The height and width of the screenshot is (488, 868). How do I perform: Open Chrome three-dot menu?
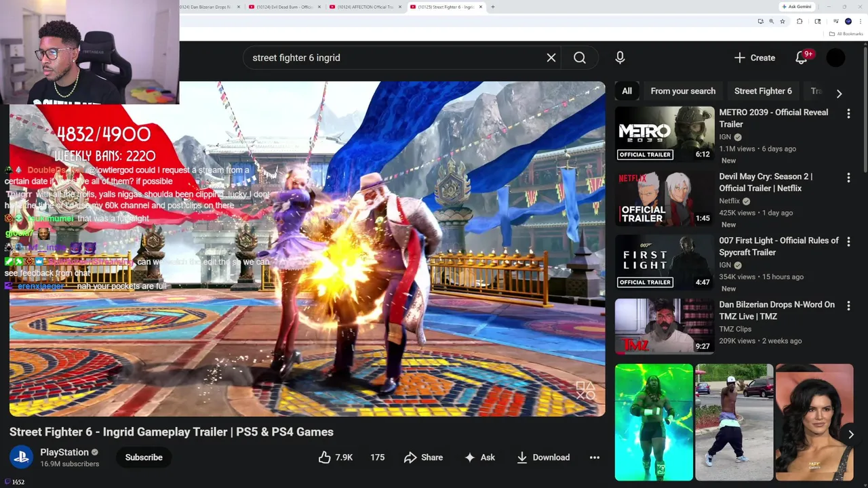point(861,21)
